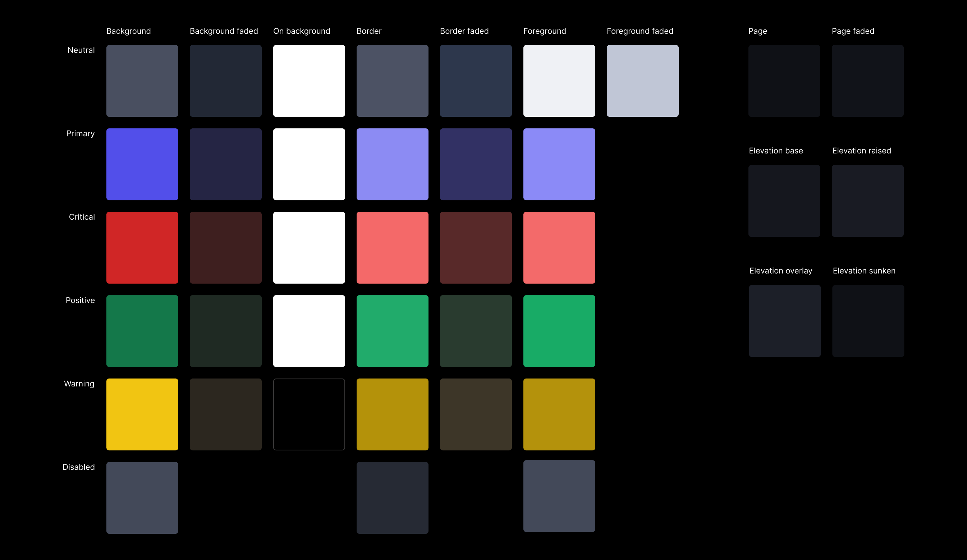
Task: Pick the Primary On background swatch
Action: (x=309, y=164)
